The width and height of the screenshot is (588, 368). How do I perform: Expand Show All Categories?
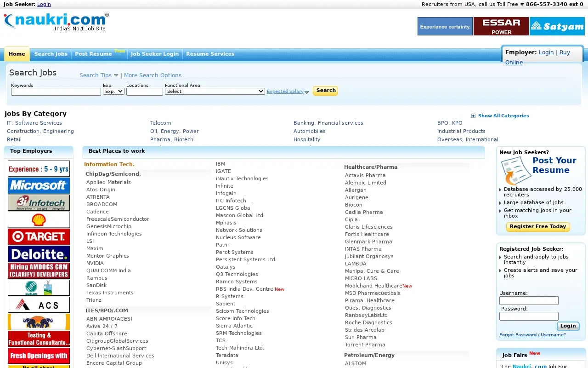(503, 116)
